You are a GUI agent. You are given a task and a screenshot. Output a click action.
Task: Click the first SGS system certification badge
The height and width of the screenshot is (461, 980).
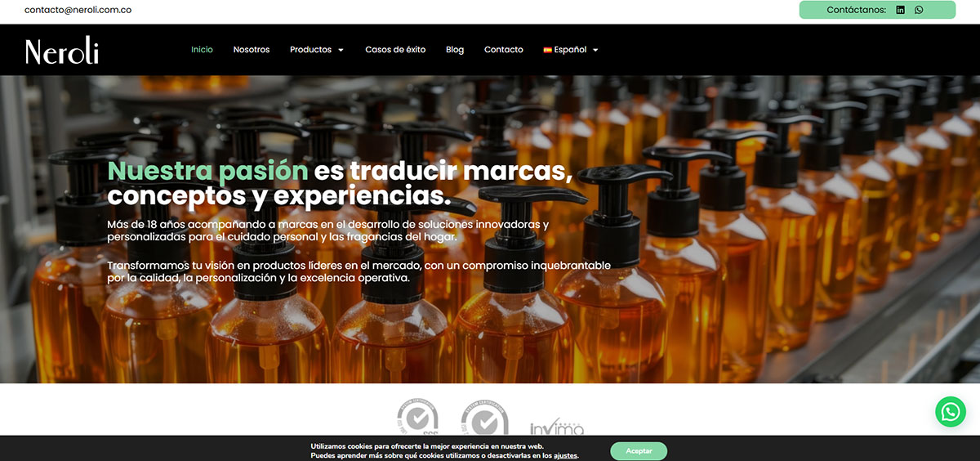click(x=417, y=418)
